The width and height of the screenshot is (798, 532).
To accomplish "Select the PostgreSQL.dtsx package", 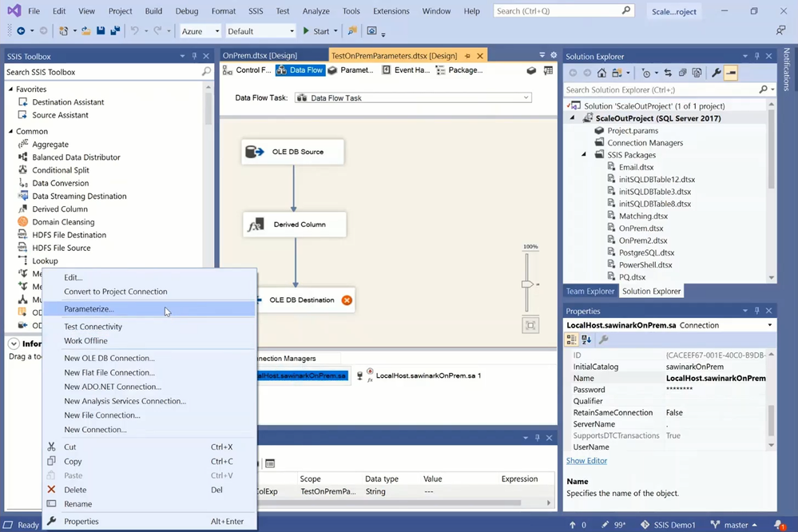I will (646, 252).
